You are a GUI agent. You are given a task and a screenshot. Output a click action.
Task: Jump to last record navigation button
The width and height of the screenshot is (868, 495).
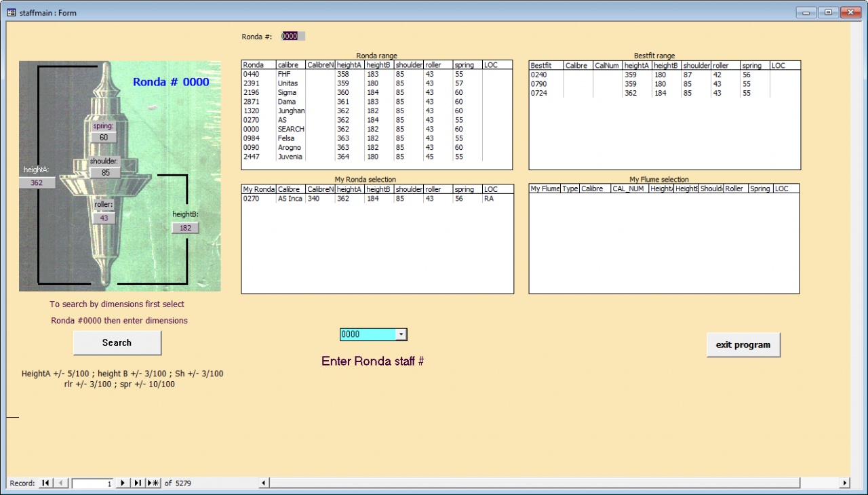138,483
